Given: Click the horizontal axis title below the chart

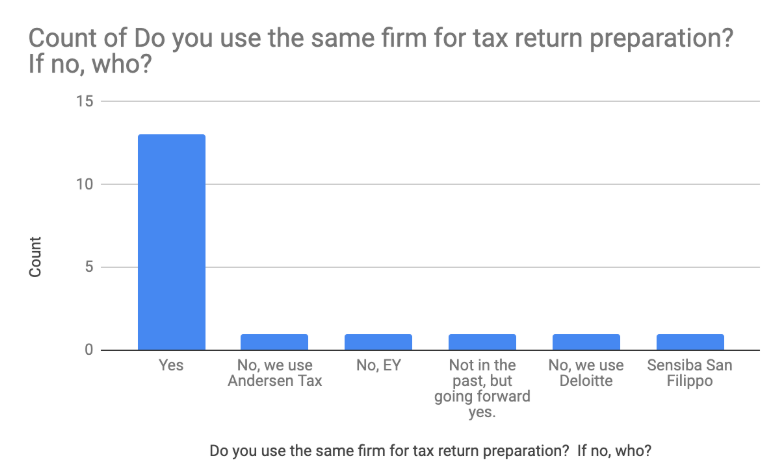Looking at the screenshot, I should tap(437, 450).
